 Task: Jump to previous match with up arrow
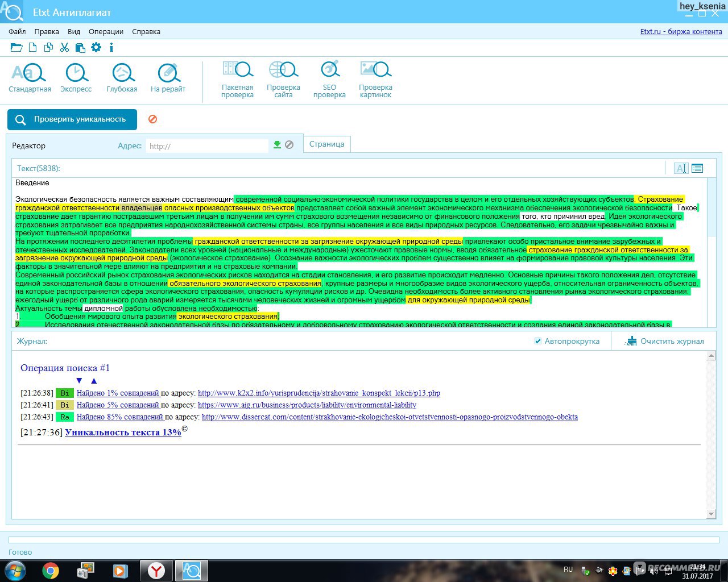coord(94,381)
